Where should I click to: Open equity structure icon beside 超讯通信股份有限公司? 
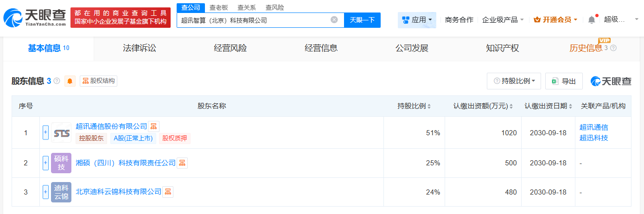pos(153,126)
